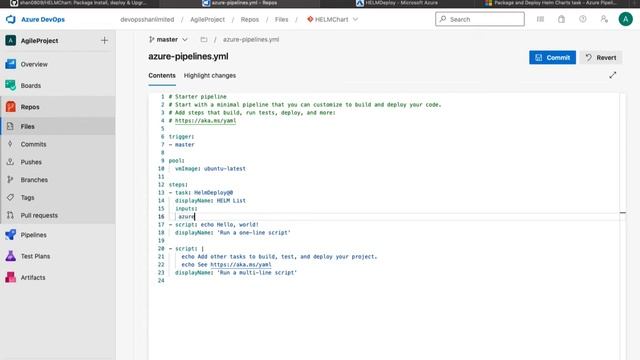The height and width of the screenshot is (360, 640).
Task: Open the aka.ms/yaml link on line 22
Action: tap(241, 264)
